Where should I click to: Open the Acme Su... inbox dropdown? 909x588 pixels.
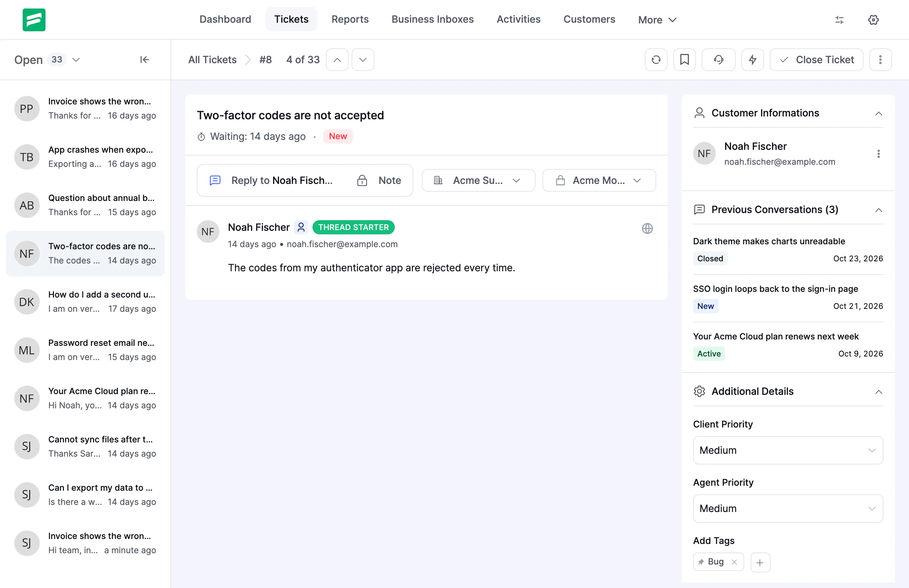(478, 180)
